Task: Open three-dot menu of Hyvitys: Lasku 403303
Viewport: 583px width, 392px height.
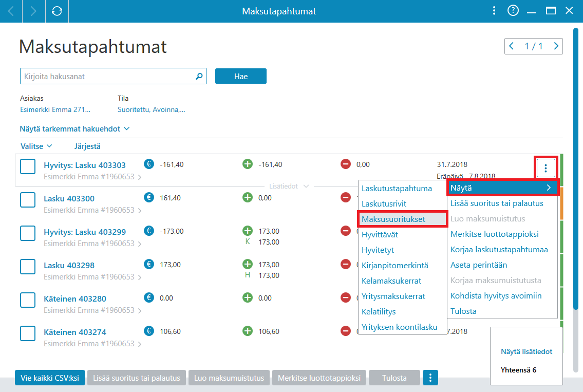Action: [546, 169]
